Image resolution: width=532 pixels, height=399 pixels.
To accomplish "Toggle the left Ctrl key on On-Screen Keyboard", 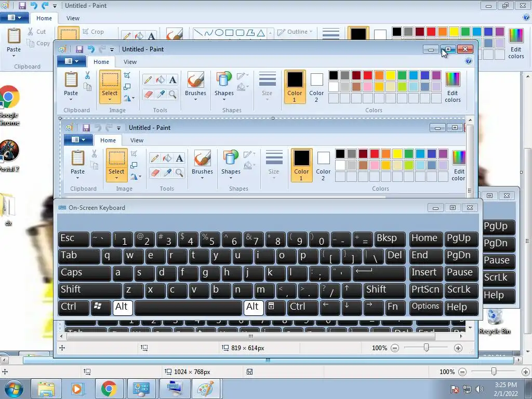I will point(74,307).
